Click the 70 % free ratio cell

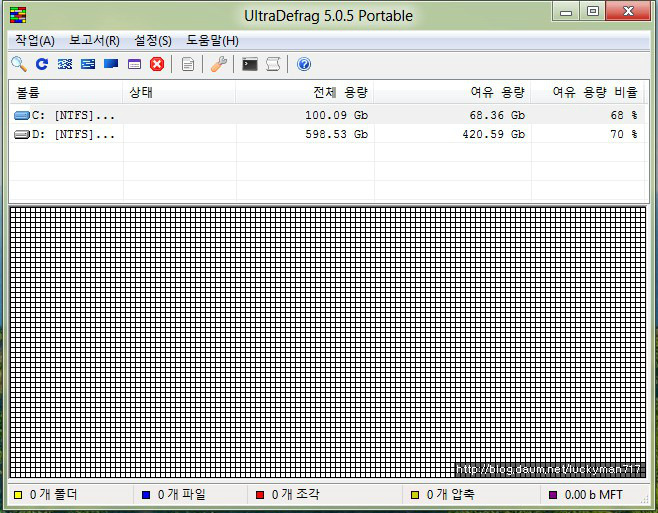[x=624, y=134]
